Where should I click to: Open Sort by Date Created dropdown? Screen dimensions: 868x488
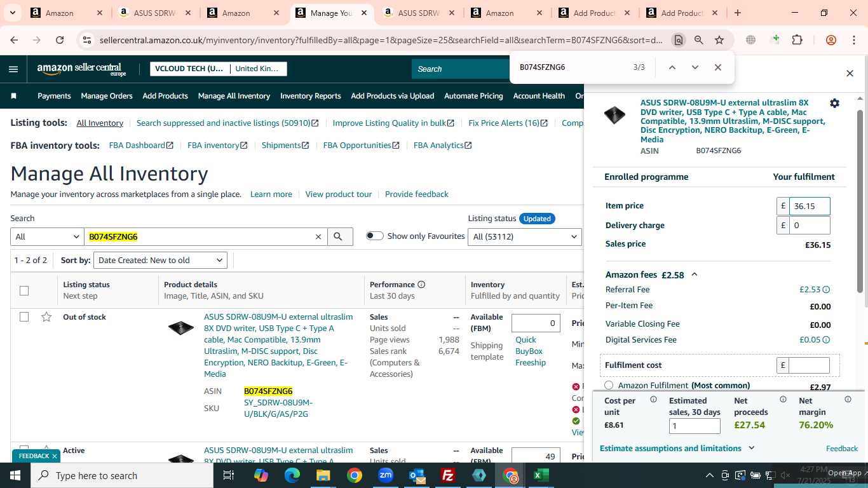point(160,261)
